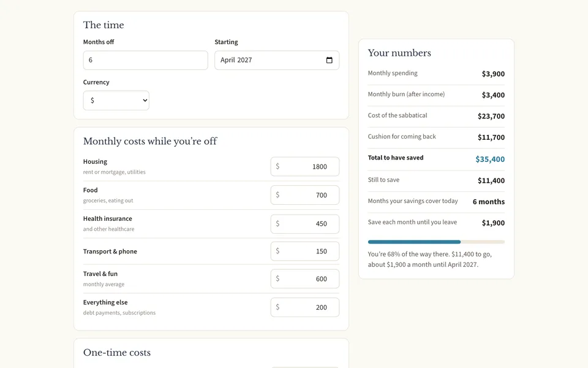Click the Starting date field showing April 2027
588x368 pixels.
point(277,60)
